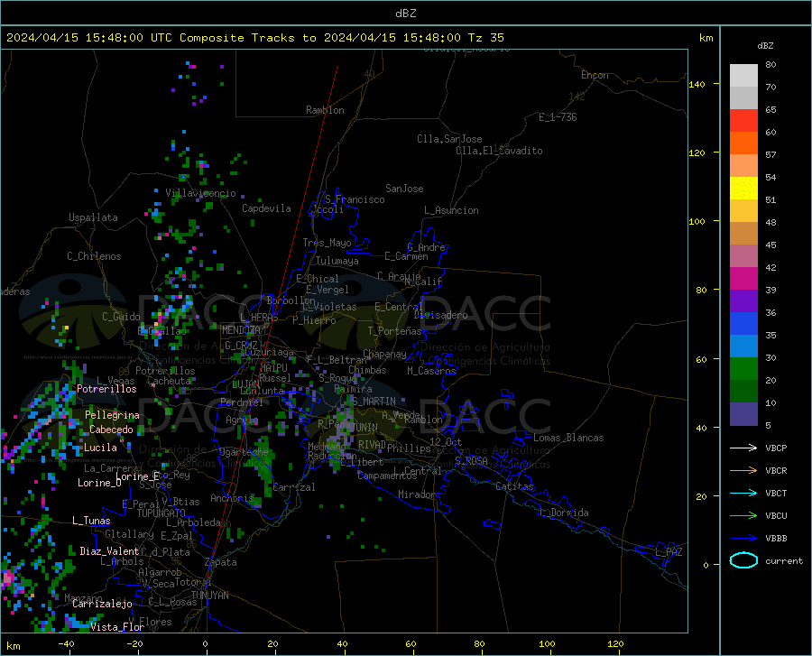
Task: Click the Tres_Mayo map label
Action: 327,243
